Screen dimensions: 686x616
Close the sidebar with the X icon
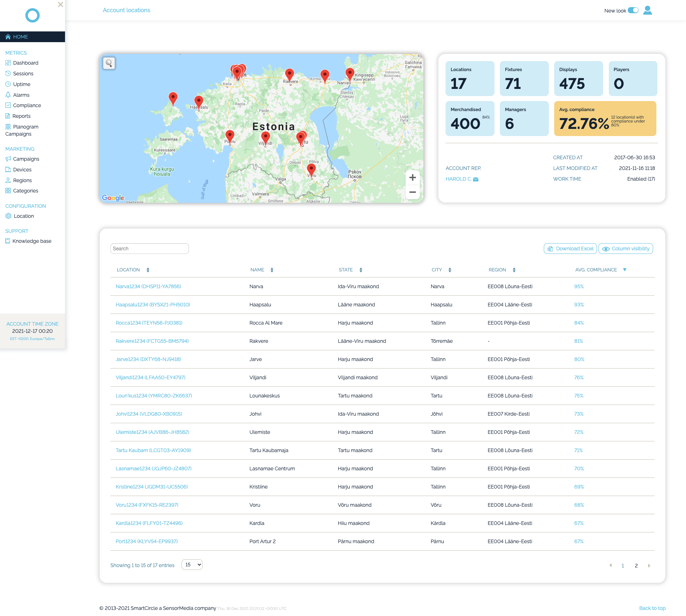point(60,5)
